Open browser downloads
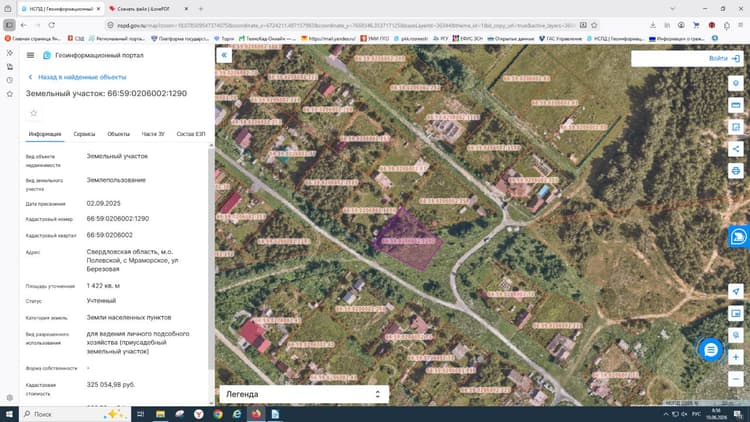Screen dimensions: 750x422 pos(653,25)
